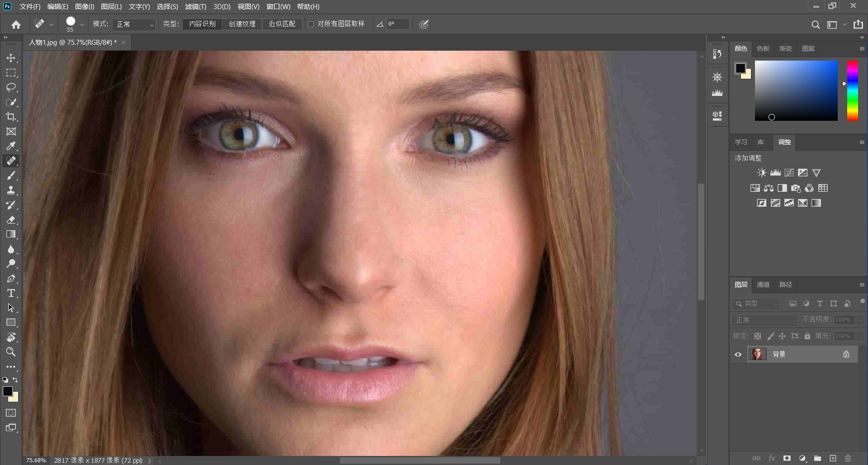Image resolution: width=868 pixels, height=465 pixels.
Task: Switch to the 路径 tab
Action: point(786,285)
